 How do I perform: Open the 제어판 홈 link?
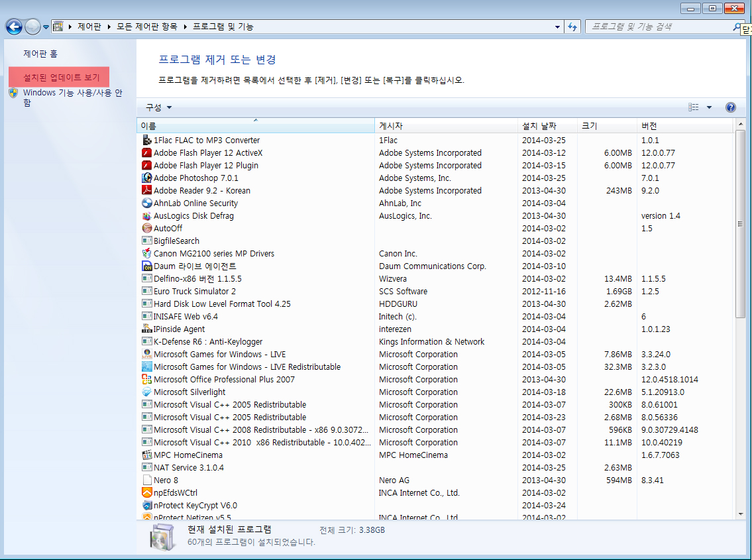pos(40,54)
